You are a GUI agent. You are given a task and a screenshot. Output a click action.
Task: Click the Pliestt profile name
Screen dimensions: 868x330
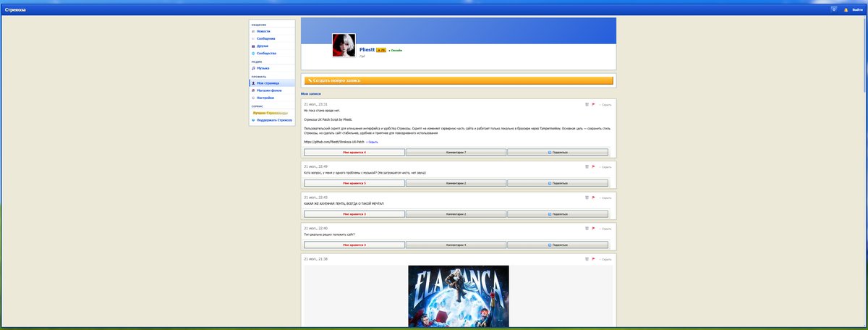(x=367, y=50)
